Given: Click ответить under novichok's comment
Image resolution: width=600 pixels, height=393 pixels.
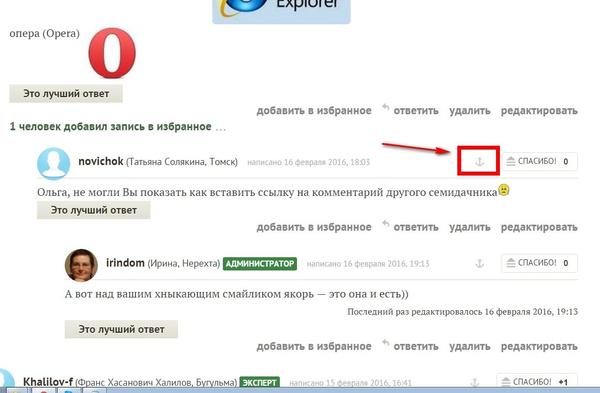Looking at the screenshot, I should click(416, 227).
